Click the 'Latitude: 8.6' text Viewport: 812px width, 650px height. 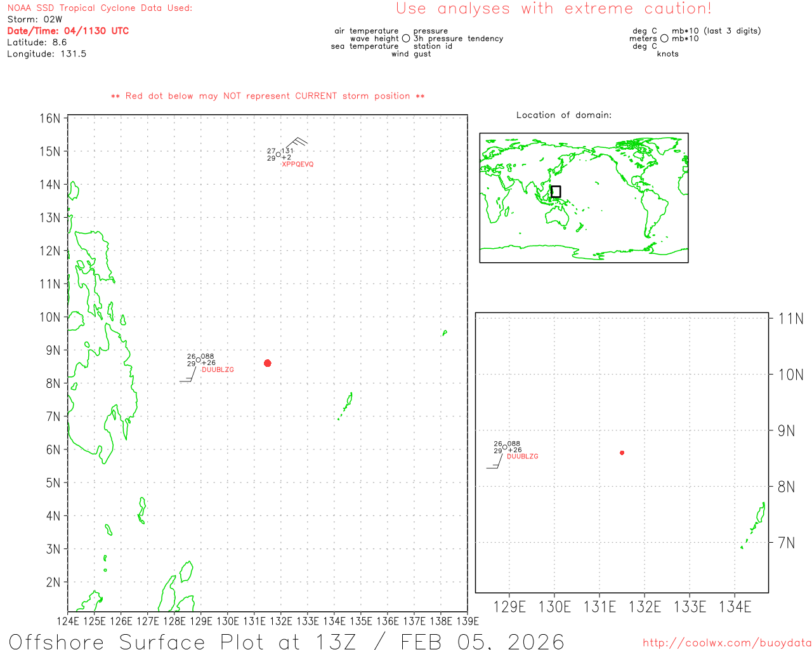[37, 43]
